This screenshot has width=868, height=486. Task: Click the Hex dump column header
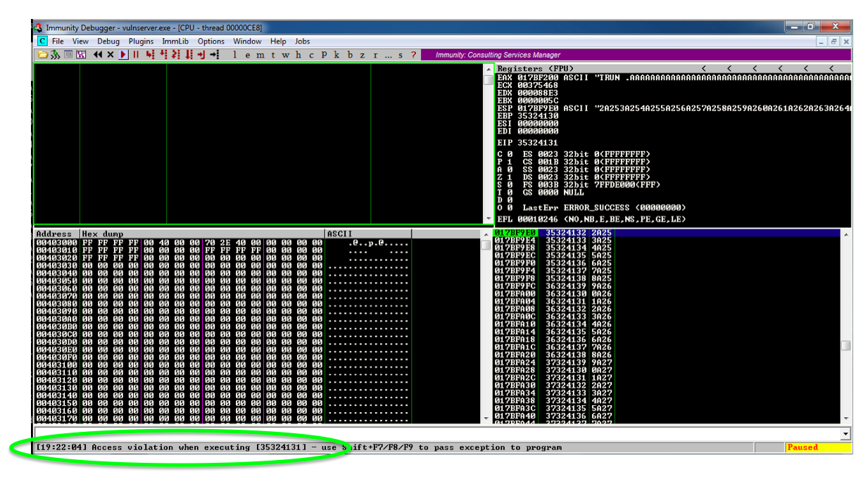pos(202,234)
